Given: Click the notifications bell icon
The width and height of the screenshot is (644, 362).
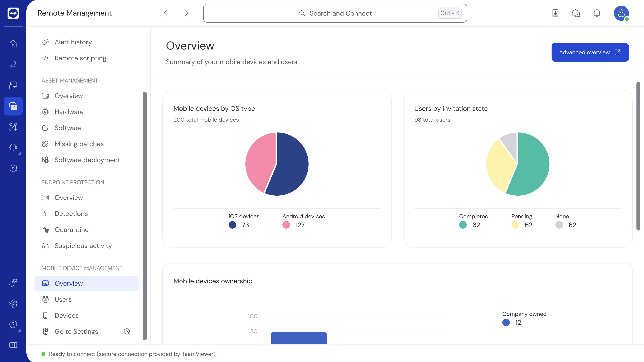Looking at the screenshot, I should 596,13.
